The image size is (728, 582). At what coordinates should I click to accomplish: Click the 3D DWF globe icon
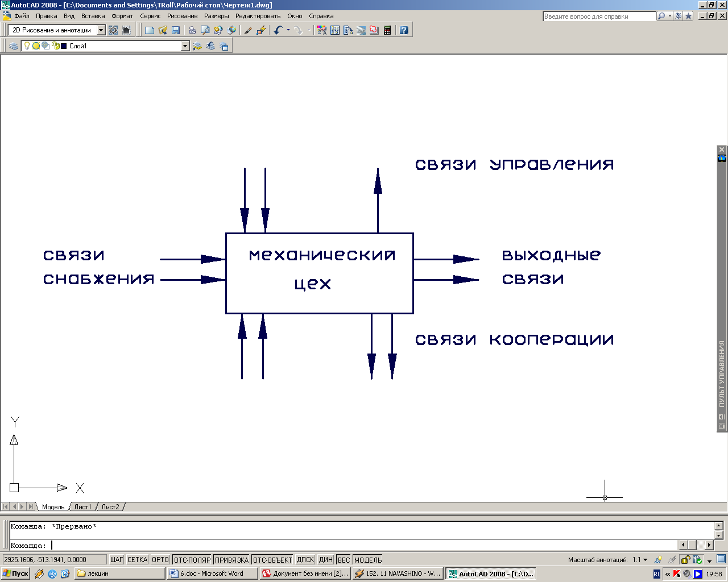pyautogui.click(x=231, y=30)
